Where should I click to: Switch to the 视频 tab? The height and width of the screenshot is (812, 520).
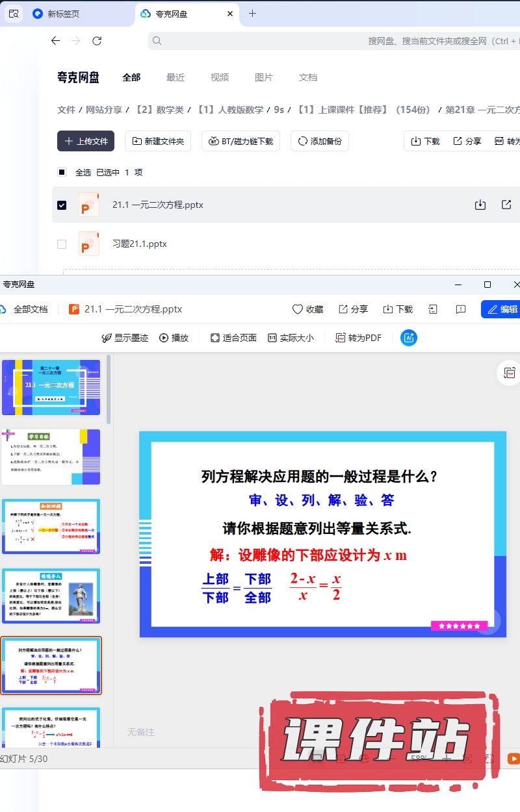pyautogui.click(x=220, y=77)
